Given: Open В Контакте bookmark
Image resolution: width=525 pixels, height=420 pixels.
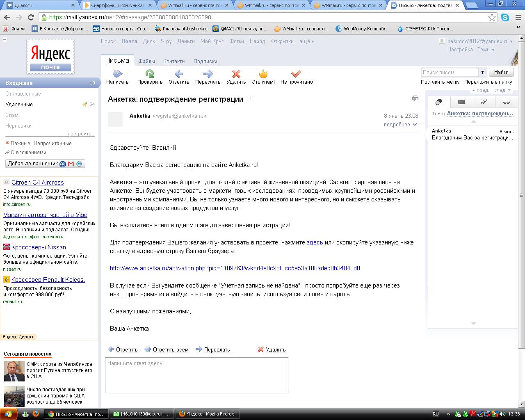Looking at the screenshot, I should (x=60, y=29).
